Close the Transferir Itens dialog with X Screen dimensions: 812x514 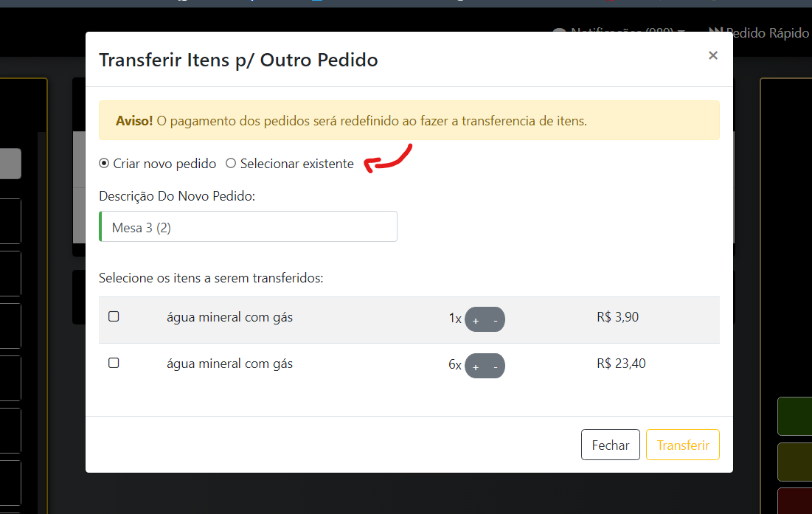712,55
